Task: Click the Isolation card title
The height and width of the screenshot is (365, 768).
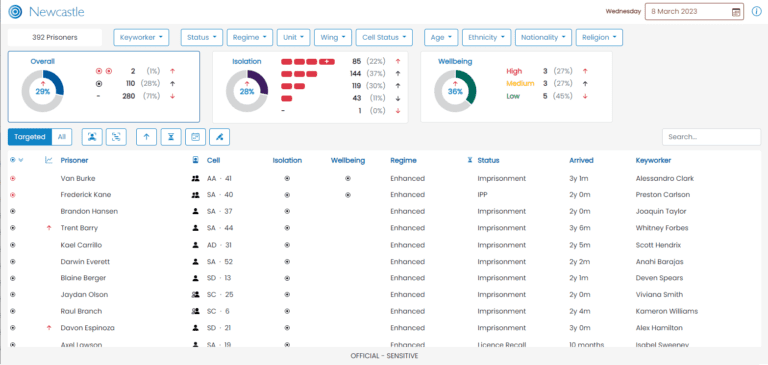Action: [x=246, y=62]
